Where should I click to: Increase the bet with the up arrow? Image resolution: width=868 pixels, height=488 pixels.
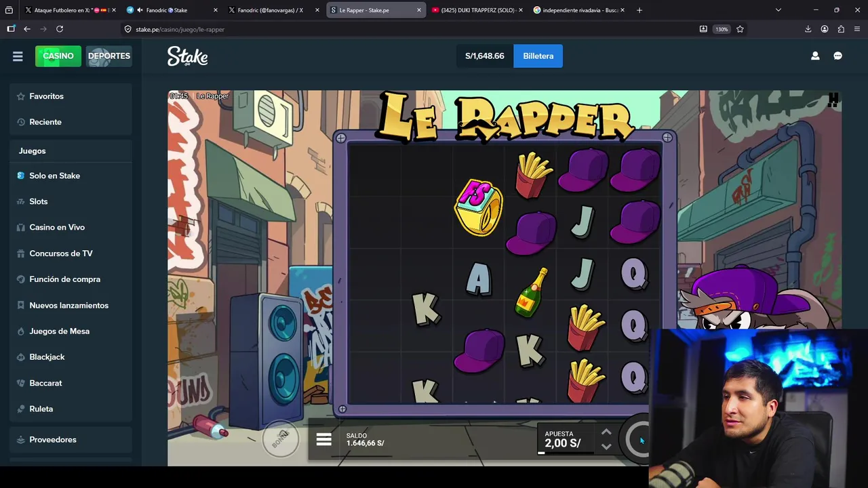click(606, 432)
